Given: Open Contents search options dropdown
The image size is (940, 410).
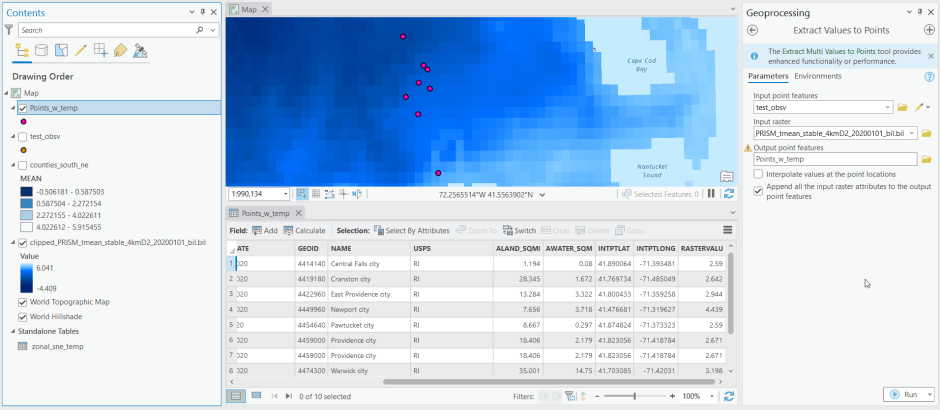Looking at the screenshot, I should pyautogui.click(x=212, y=30).
